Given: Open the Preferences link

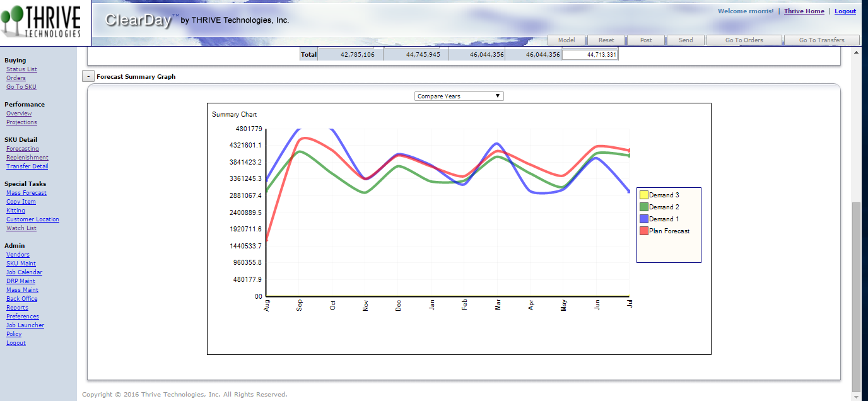Looking at the screenshot, I should [x=23, y=317].
